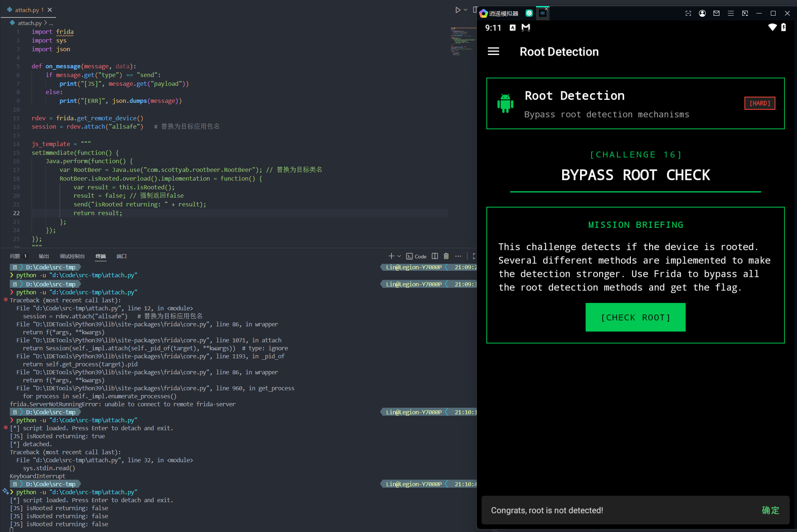Switch to the 问题 problems tab
797x532 pixels.
point(15,256)
